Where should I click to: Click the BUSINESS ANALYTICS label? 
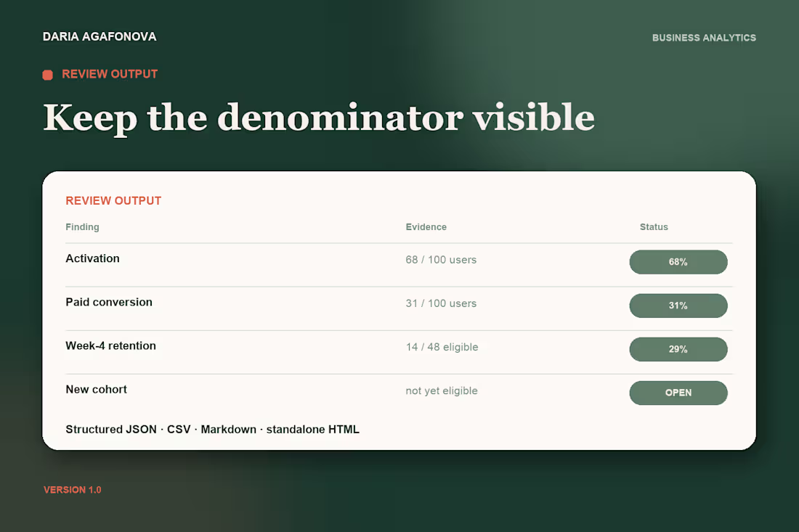pyautogui.click(x=704, y=38)
